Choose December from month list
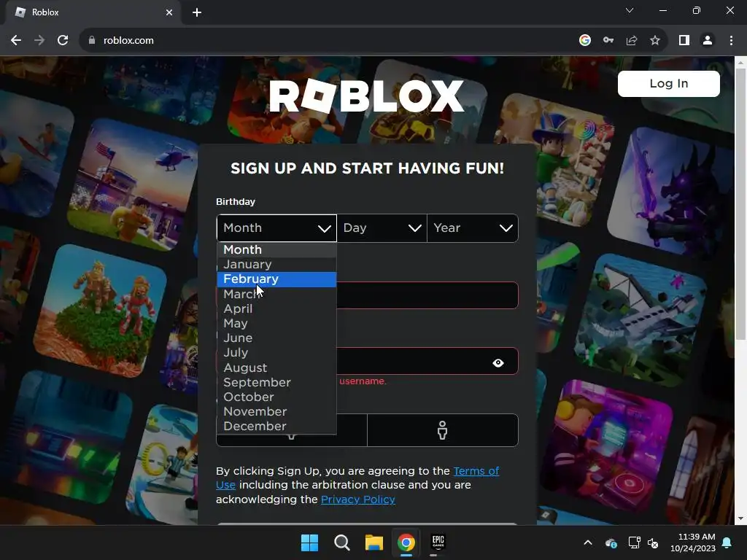Screen dimensions: 747x560 pos(276,426)
